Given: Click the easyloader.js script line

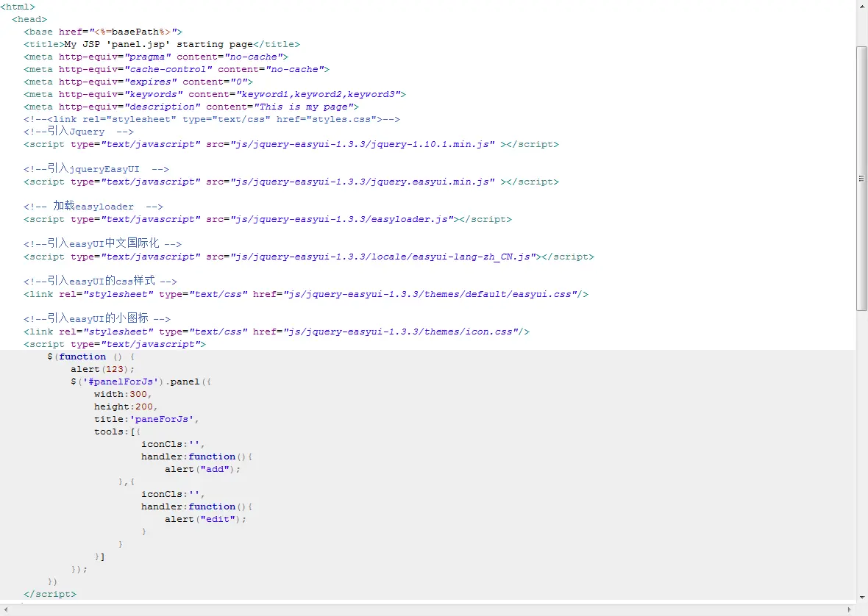Looking at the screenshot, I should [x=268, y=220].
